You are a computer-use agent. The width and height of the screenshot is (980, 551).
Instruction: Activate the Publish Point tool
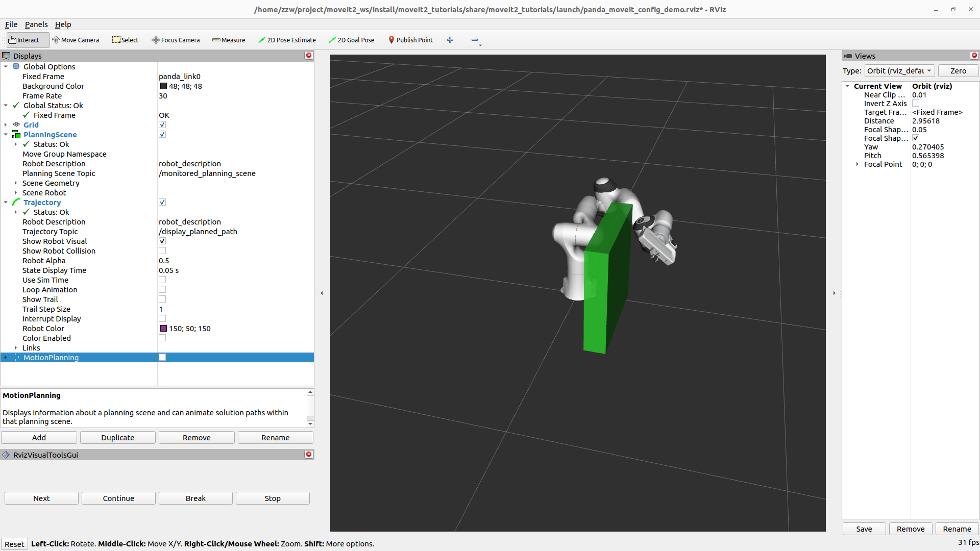tap(410, 40)
